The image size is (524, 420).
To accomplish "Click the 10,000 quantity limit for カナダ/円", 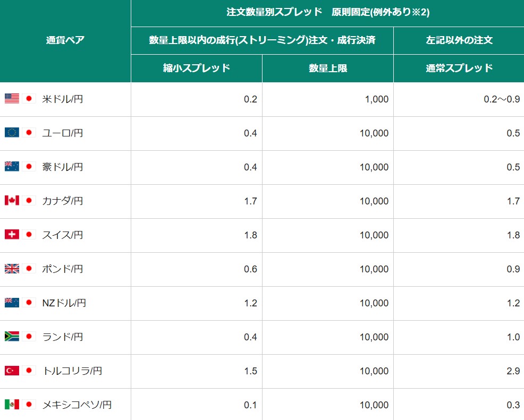I will [x=374, y=201].
